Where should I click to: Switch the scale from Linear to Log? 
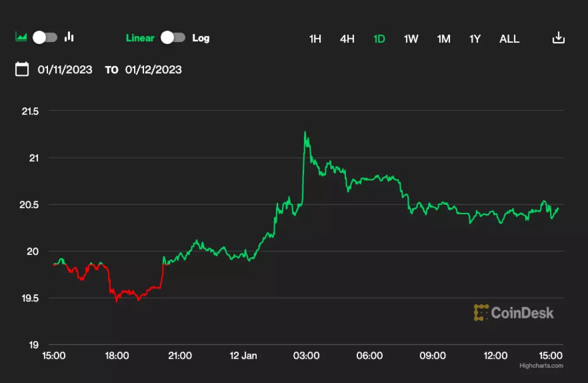point(173,38)
